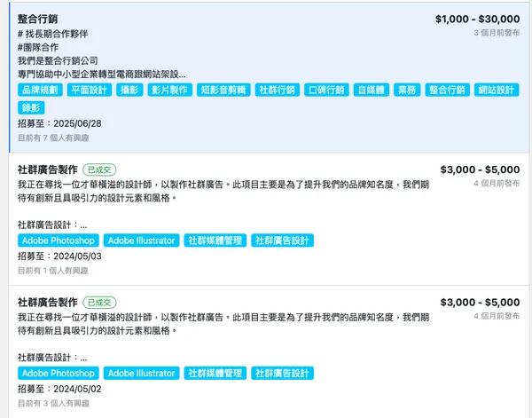Viewport: 532px width, 418px height.
Task: Click 已成交 badge on the 2024/05/03 listing
Action: coord(99,170)
